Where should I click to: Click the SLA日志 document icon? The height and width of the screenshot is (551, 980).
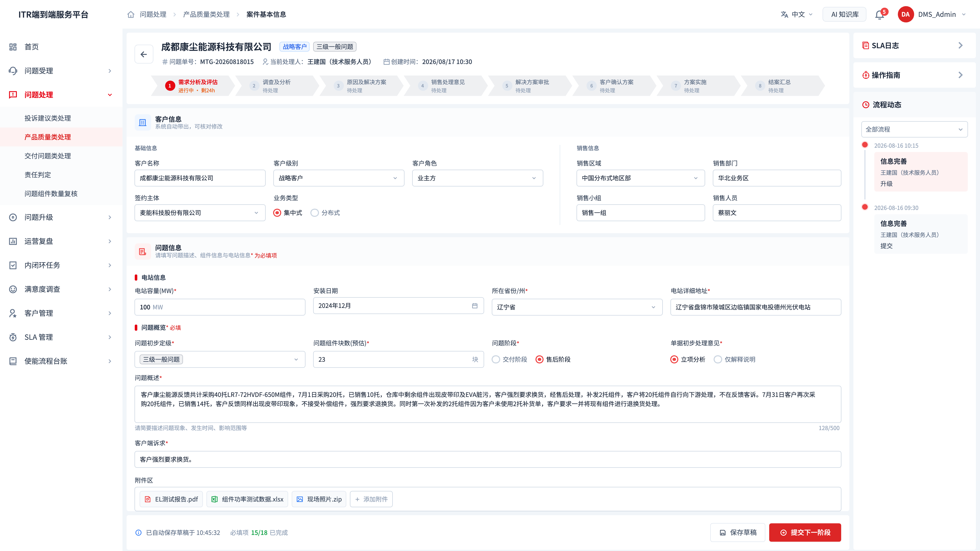pyautogui.click(x=865, y=46)
